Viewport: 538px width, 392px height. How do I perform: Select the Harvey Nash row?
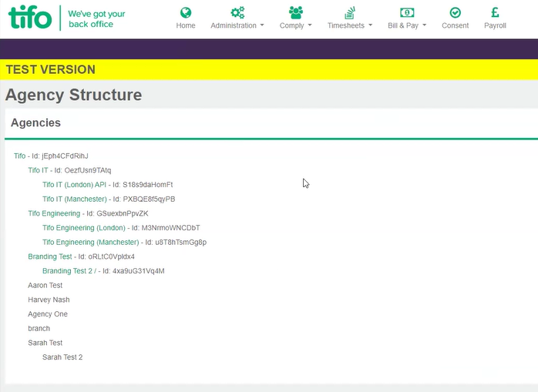(x=49, y=300)
